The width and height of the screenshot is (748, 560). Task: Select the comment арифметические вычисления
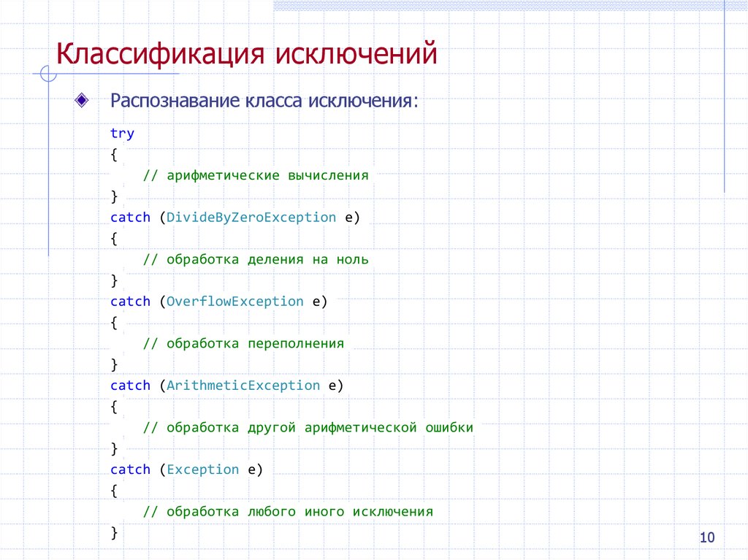[x=257, y=174]
